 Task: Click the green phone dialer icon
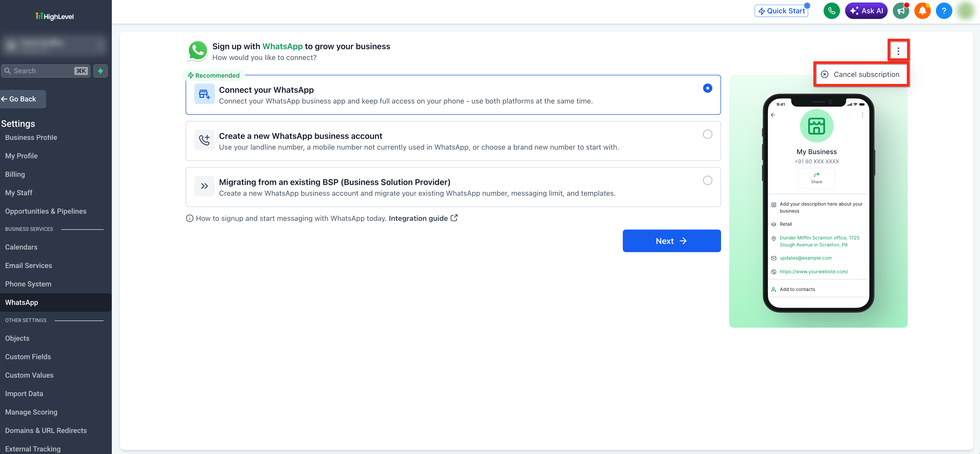click(831, 11)
